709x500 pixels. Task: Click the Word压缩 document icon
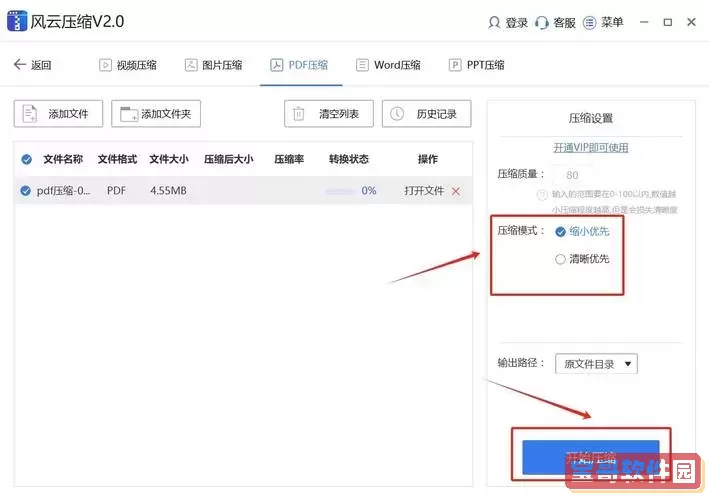tap(362, 65)
